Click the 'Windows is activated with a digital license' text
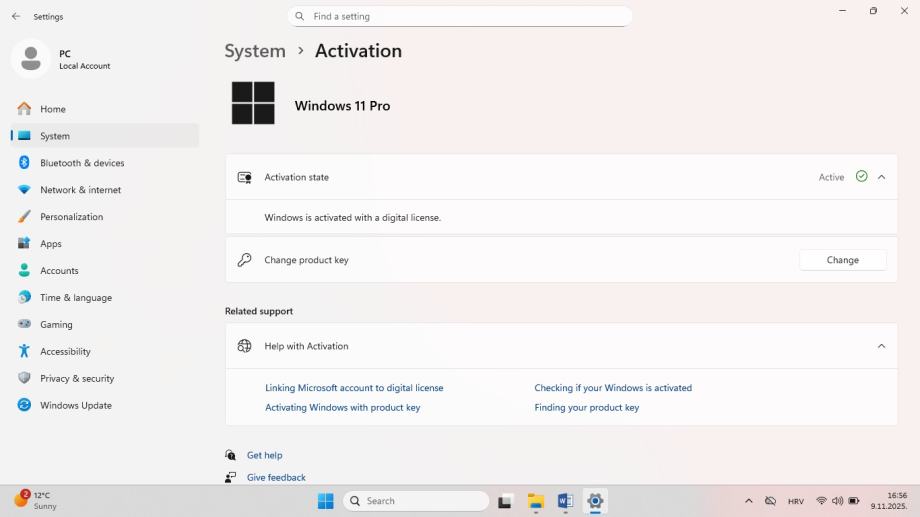The image size is (920, 517). click(x=353, y=217)
